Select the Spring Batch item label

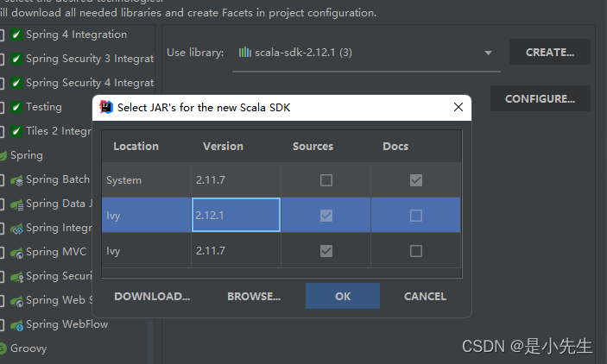58,179
